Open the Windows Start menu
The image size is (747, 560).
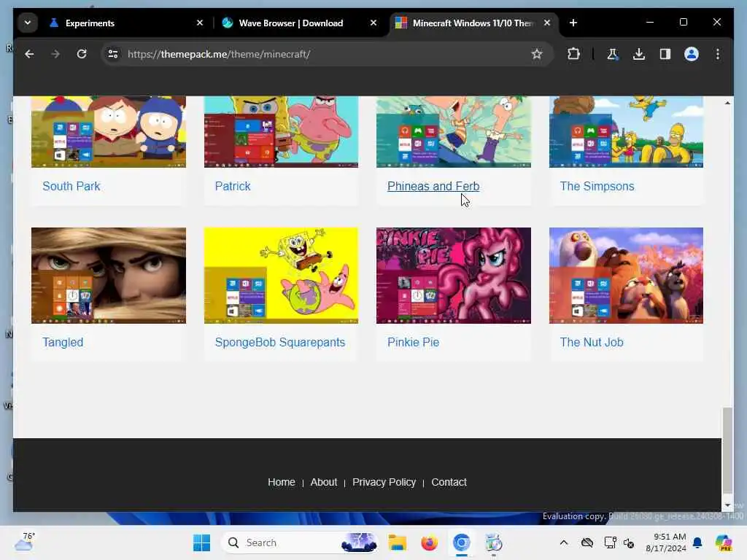click(x=202, y=542)
